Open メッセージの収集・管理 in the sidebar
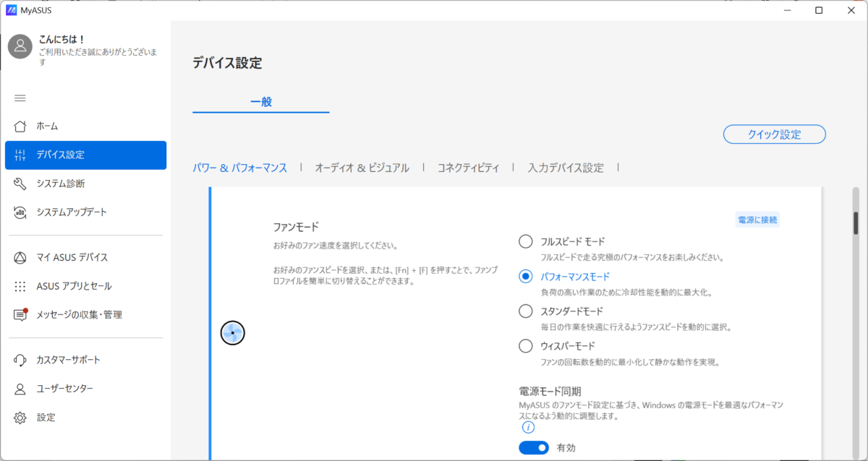This screenshot has height=461, width=868. 85,315
